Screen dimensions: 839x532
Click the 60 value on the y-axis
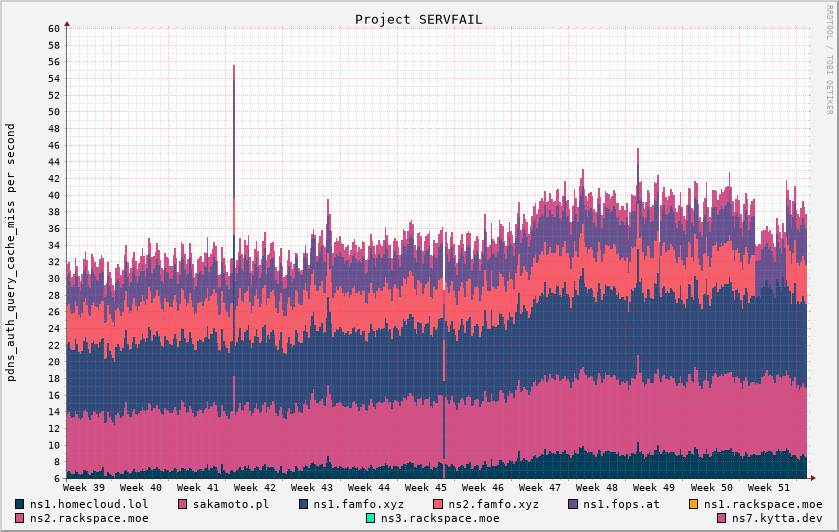54,28
